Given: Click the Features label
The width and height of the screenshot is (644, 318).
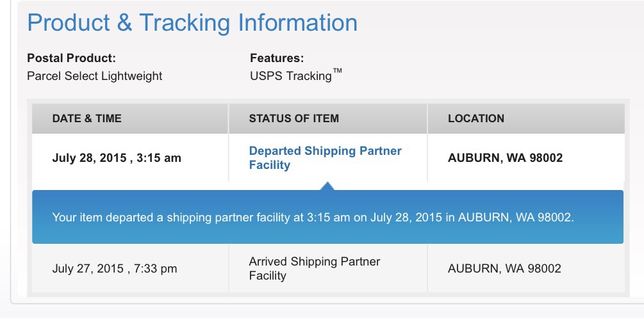Looking at the screenshot, I should [x=277, y=58].
